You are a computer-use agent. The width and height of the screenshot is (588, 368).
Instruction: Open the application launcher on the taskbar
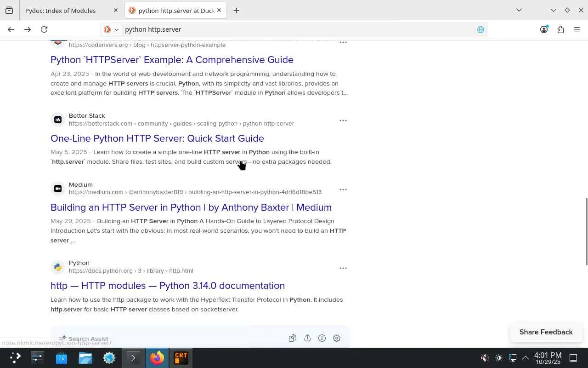point(15,357)
